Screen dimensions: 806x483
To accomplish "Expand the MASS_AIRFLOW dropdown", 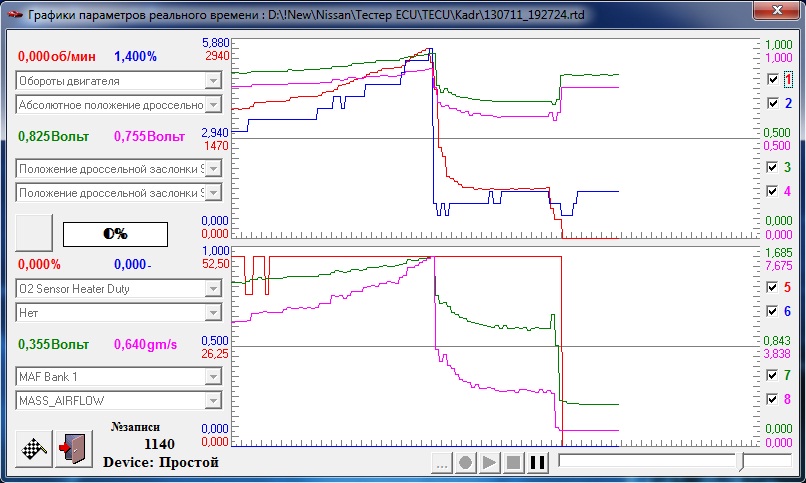I will coord(213,400).
